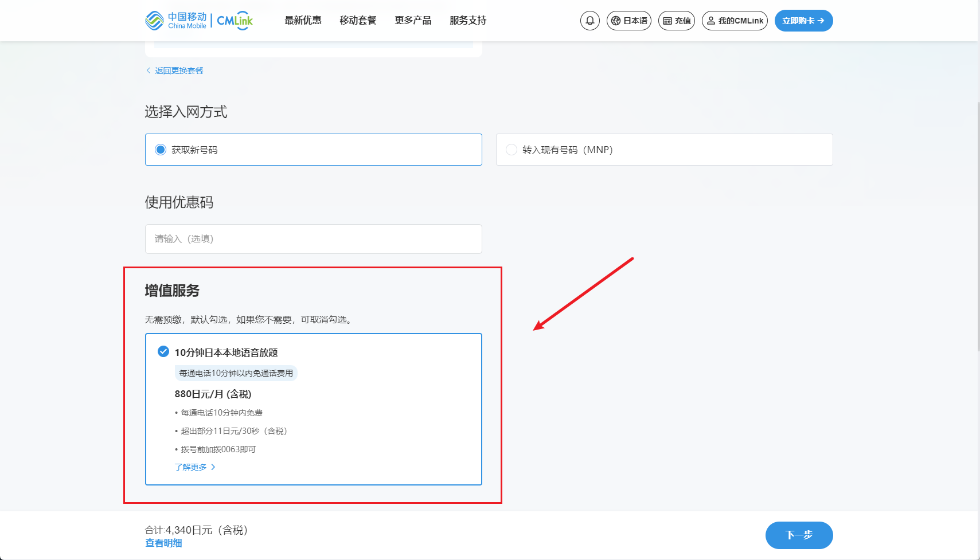Select 获取新号码 radio option

coord(161,150)
